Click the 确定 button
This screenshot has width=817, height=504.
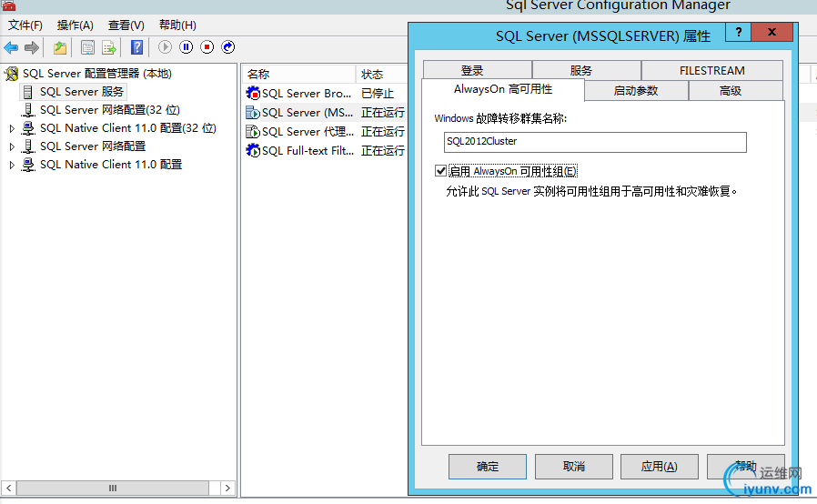point(487,467)
